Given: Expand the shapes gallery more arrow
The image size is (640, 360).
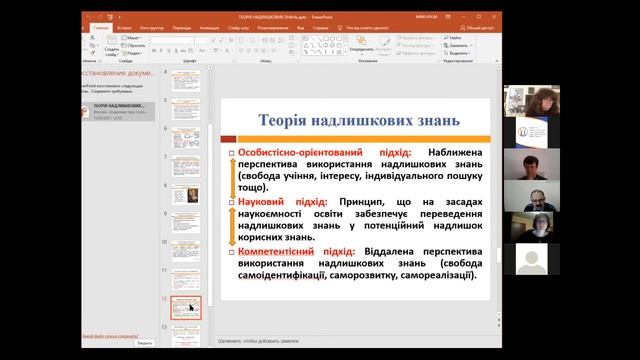Looking at the screenshot, I should 346,52.
